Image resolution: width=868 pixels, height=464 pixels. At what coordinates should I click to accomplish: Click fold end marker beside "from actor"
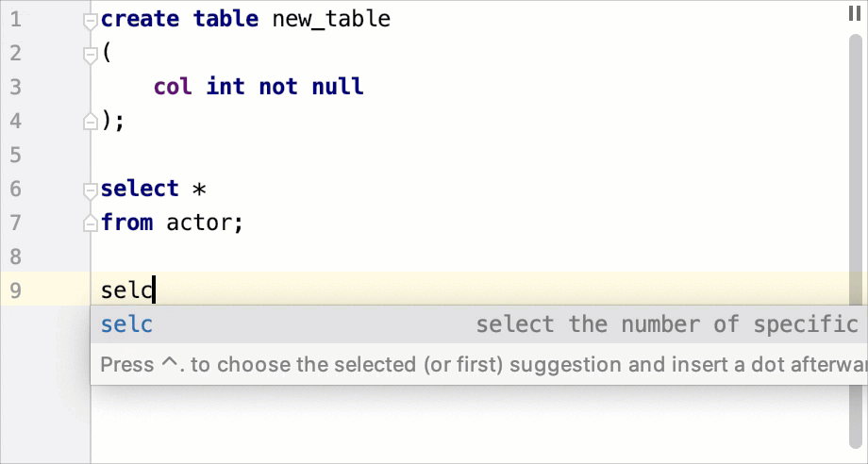pyautogui.click(x=90, y=224)
